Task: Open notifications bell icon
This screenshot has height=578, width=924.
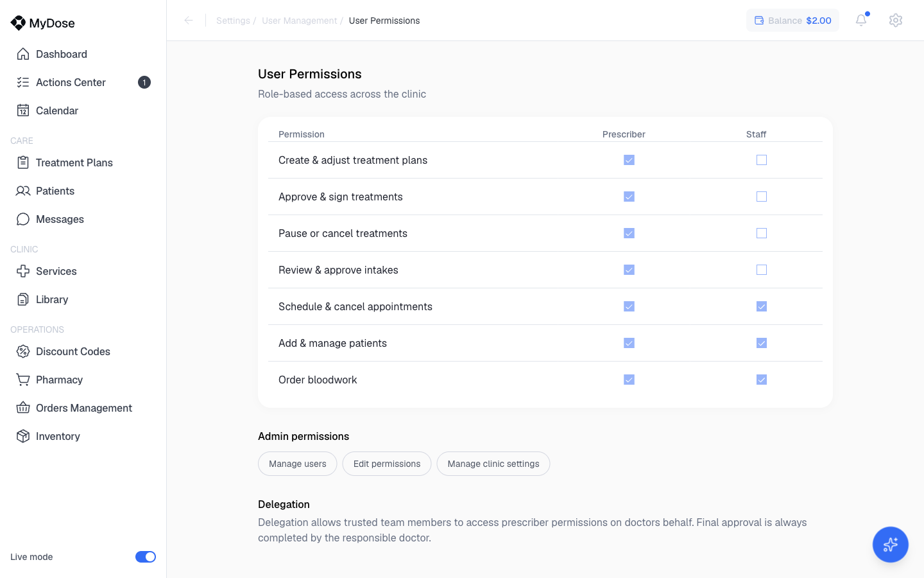Action: (x=861, y=21)
